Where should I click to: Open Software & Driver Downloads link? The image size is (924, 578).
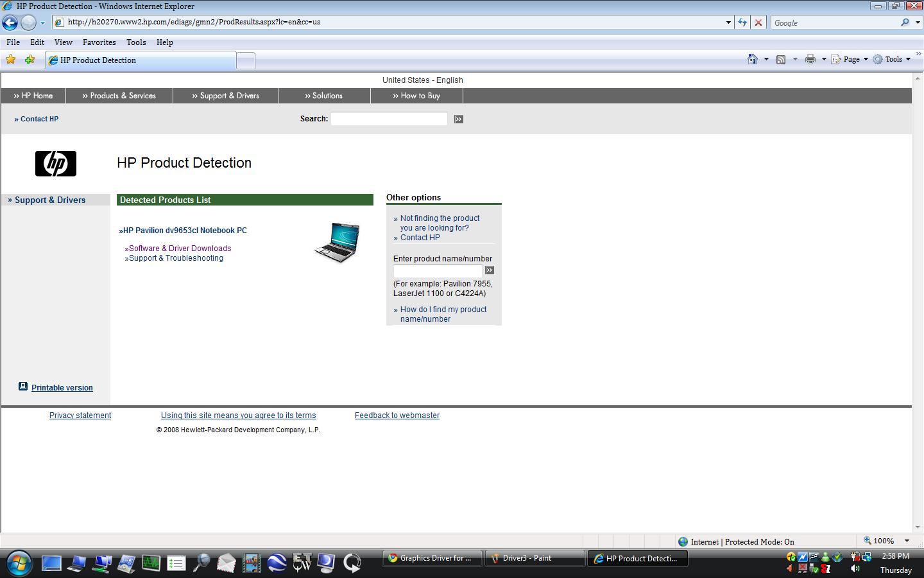pos(180,249)
